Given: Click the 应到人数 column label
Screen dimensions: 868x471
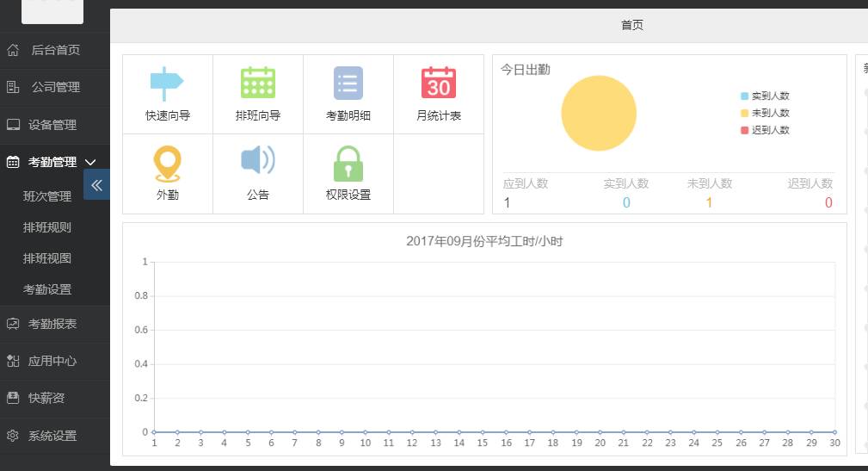Looking at the screenshot, I should coord(526,183).
